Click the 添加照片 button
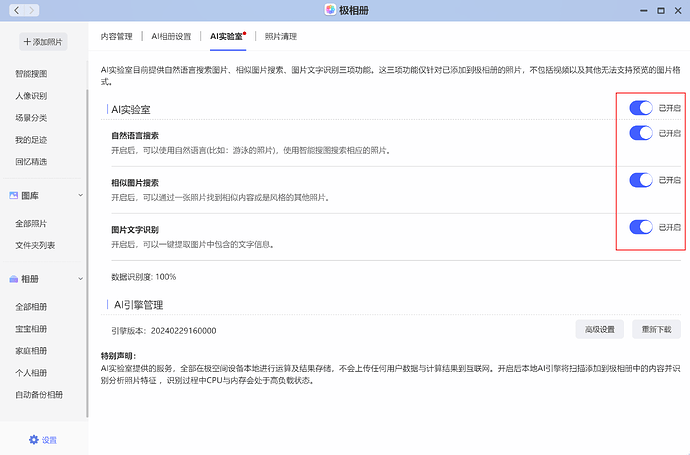The height and width of the screenshot is (455, 690). pyautogui.click(x=43, y=42)
